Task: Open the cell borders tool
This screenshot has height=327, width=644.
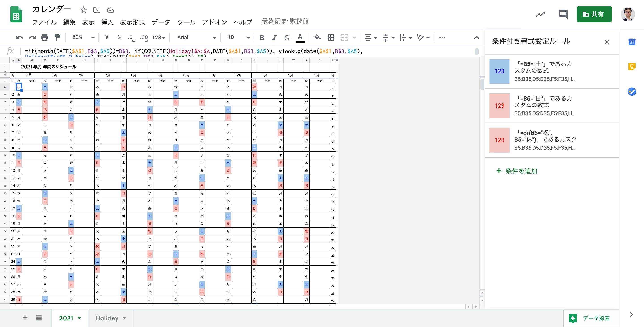Action: [x=331, y=38]
